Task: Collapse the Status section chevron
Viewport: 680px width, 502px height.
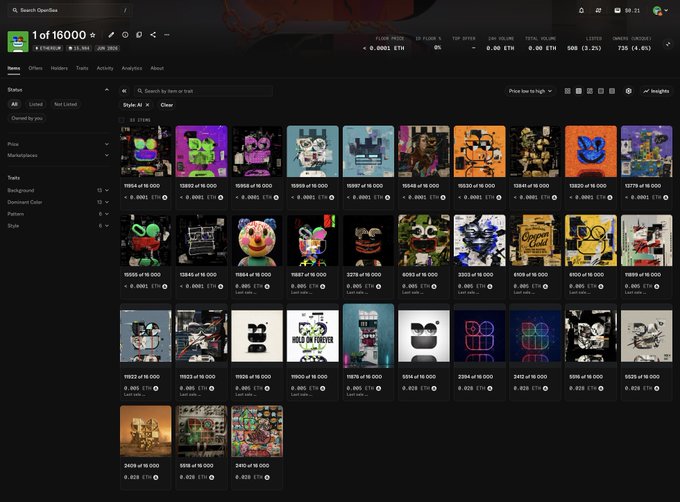Action: click(107, 90)
